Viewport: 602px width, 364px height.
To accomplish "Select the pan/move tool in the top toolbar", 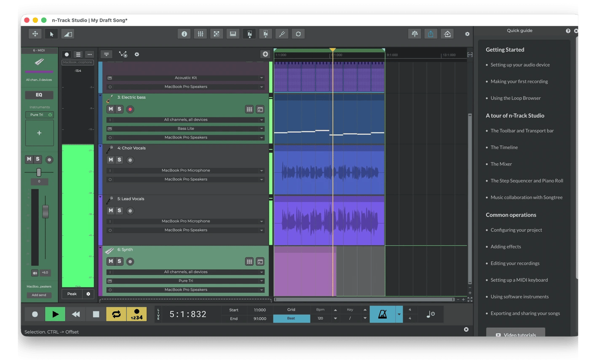I will [x=35, y=34].
